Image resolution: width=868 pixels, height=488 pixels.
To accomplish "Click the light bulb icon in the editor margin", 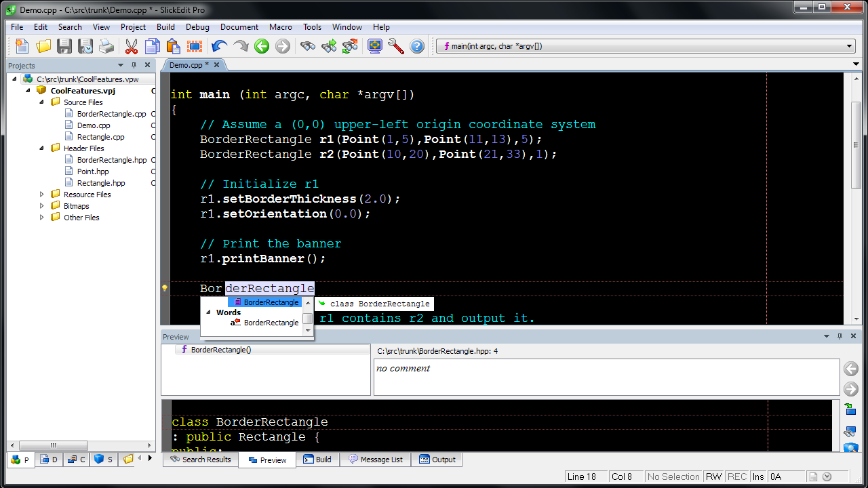I will coord(164,288).
